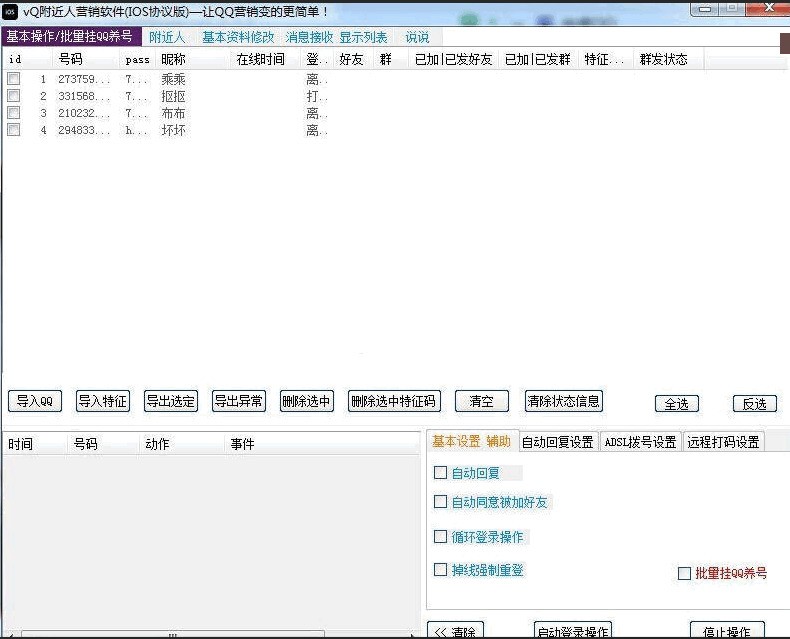Switch to the 说说 tab
This screenshot has width=790, height=639.
pyautogui.click(x=417, y=37)
